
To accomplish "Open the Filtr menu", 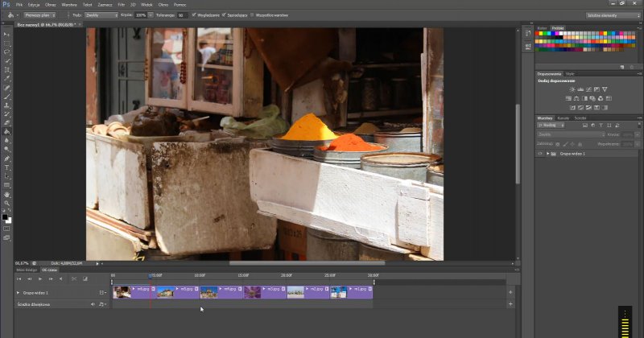I will click(123, 4).
